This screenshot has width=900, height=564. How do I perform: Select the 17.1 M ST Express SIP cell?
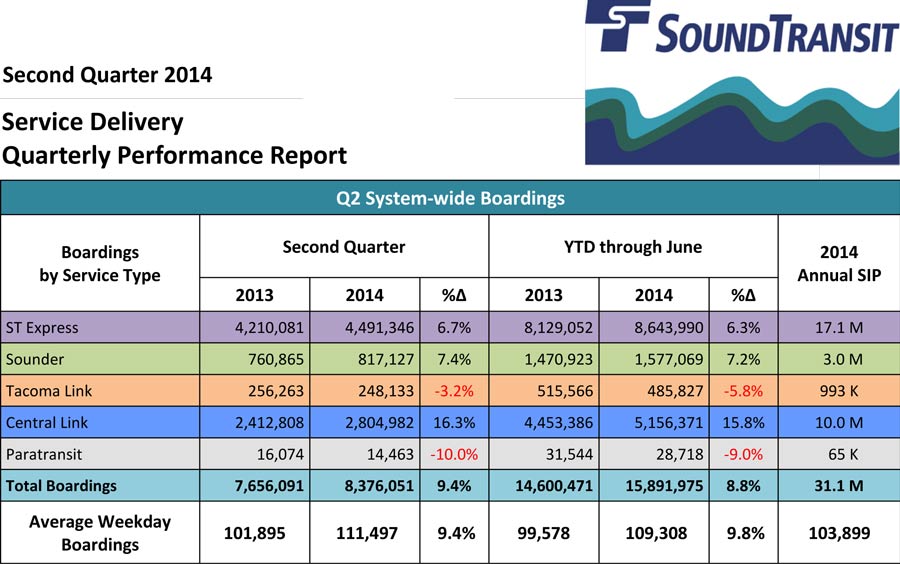[x=838, y=326]
